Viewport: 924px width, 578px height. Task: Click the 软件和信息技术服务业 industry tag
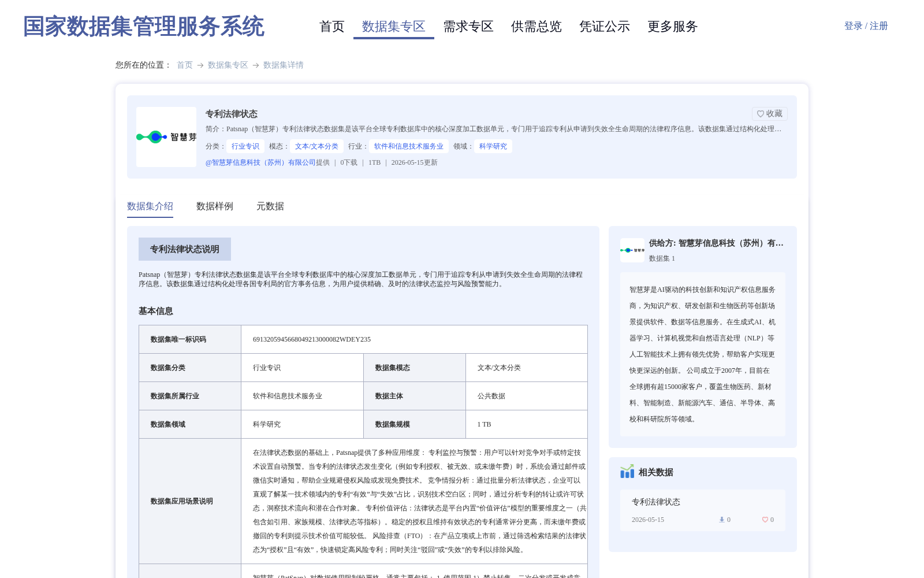coord(409,146)
